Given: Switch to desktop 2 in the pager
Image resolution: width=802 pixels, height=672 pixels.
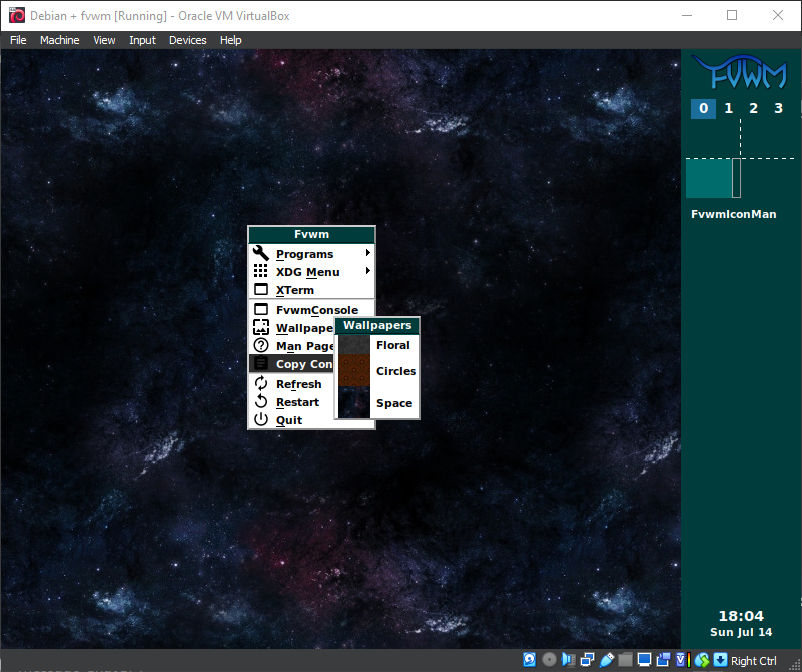Looking at the screenshot, I should (753, 108).
